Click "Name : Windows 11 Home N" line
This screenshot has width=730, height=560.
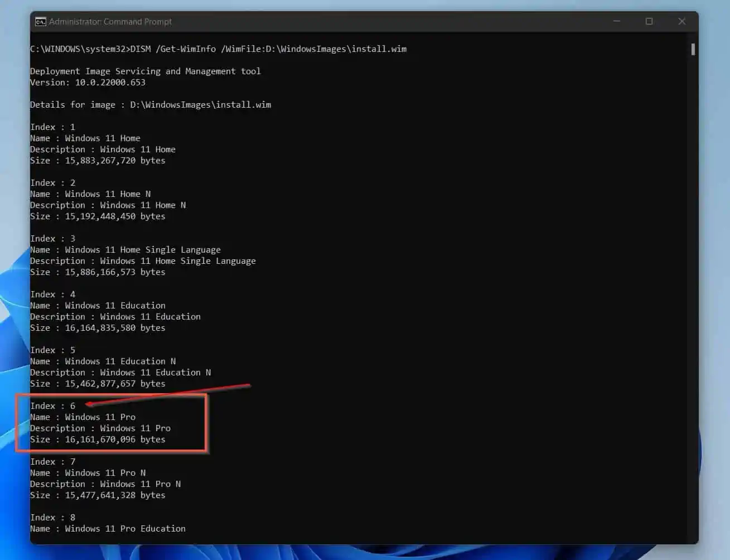coord(90,194)
